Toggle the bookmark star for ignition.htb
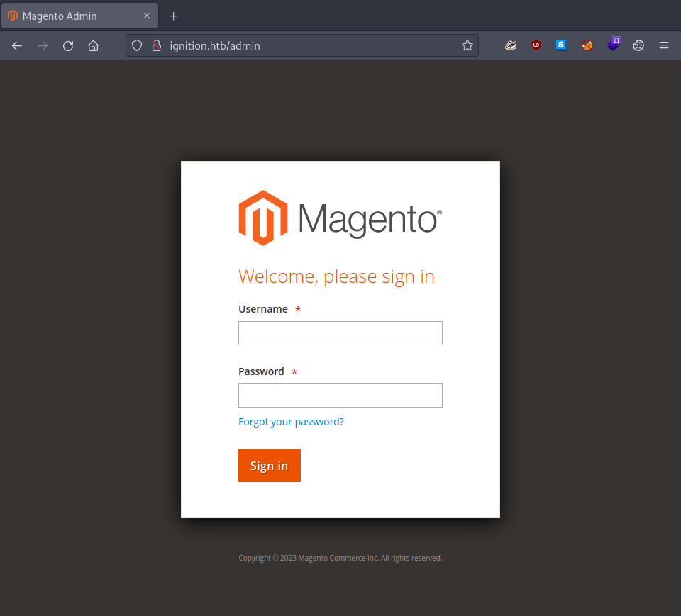 coord(467,45)
